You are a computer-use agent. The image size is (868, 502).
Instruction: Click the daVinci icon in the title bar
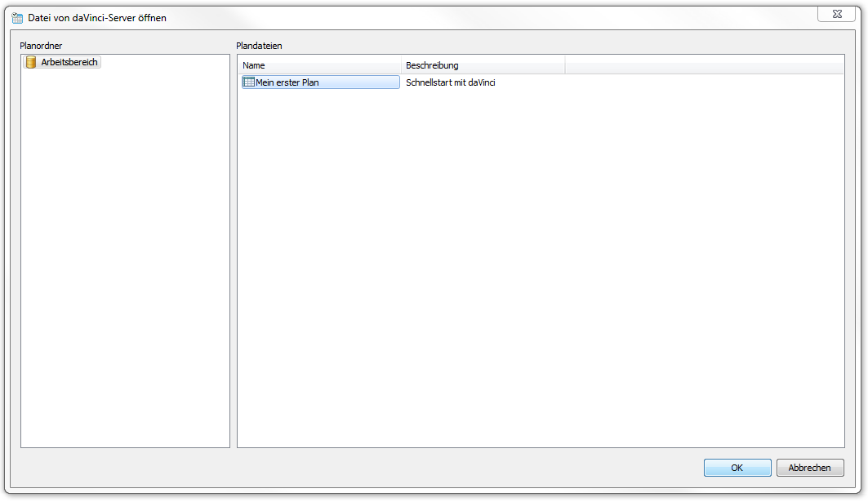16,18
